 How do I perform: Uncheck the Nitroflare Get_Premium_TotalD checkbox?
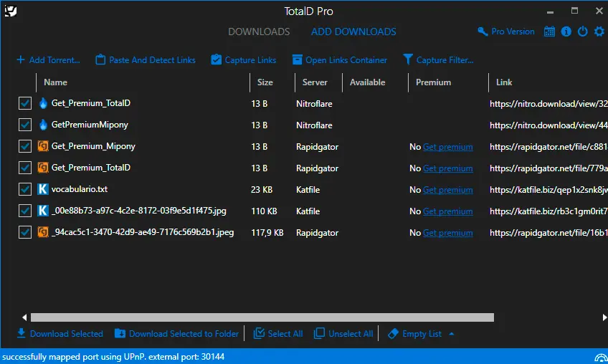coord(25,103)
